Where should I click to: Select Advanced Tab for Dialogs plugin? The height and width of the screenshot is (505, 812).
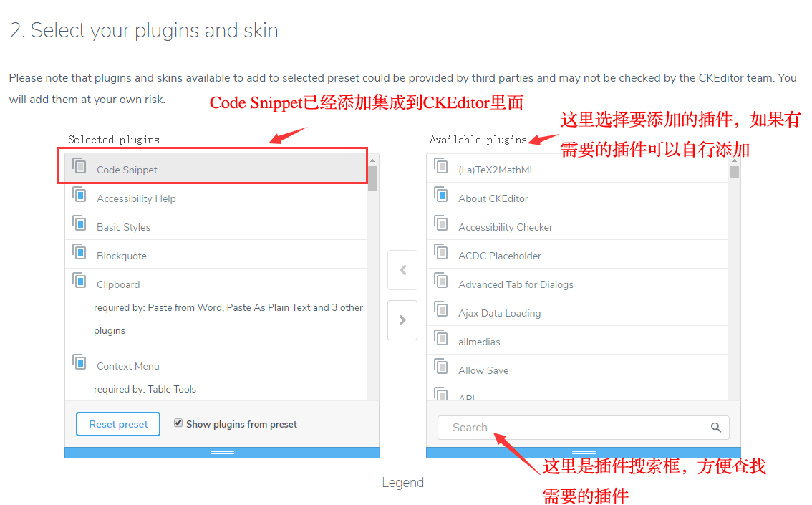coord(577,283)
